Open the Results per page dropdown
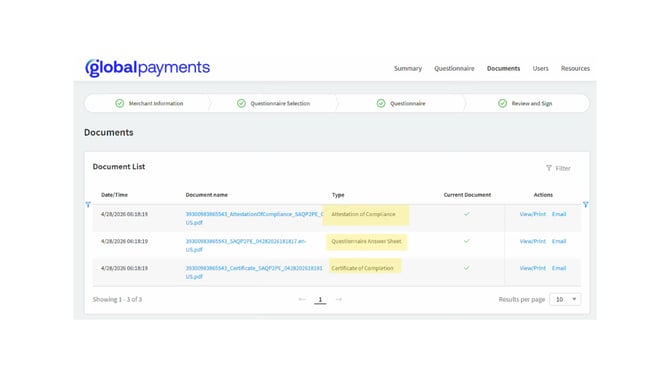This screenshot has width=670, height=376. [565, 299]
